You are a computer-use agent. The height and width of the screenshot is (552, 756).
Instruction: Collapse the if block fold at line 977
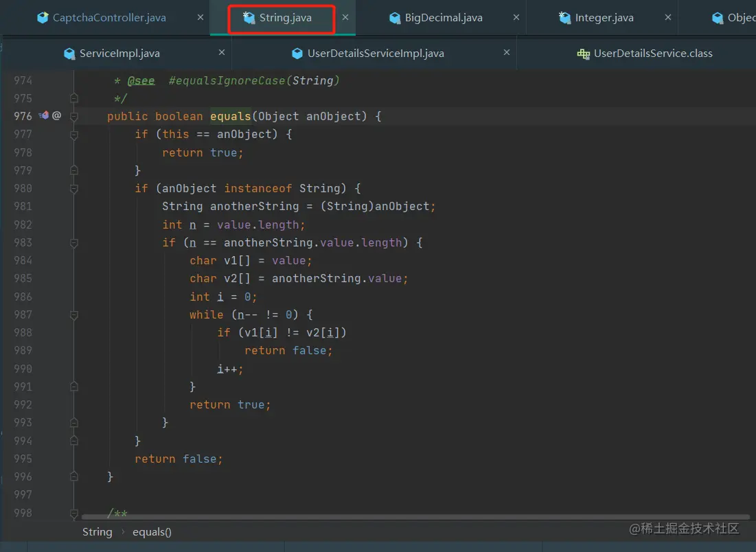point(74,135)
